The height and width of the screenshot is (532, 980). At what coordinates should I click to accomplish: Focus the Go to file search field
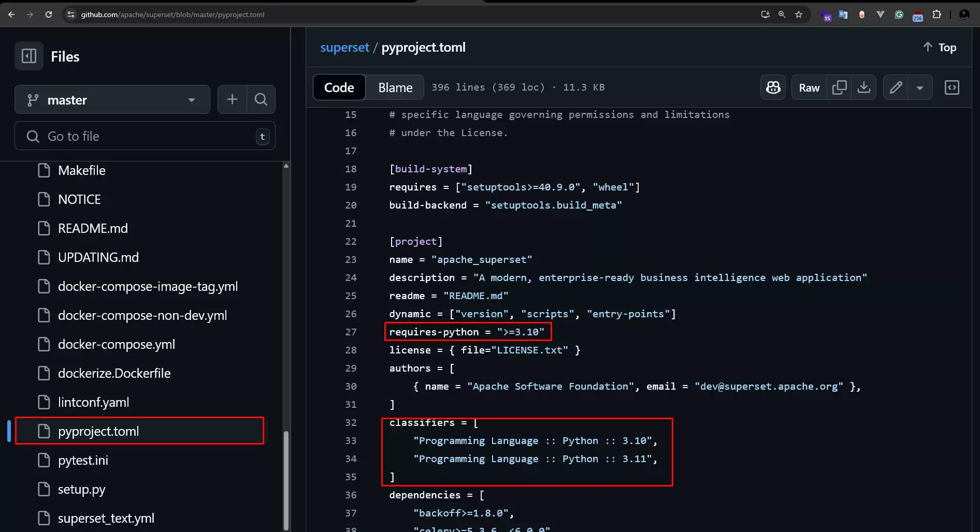pos(145,136)
